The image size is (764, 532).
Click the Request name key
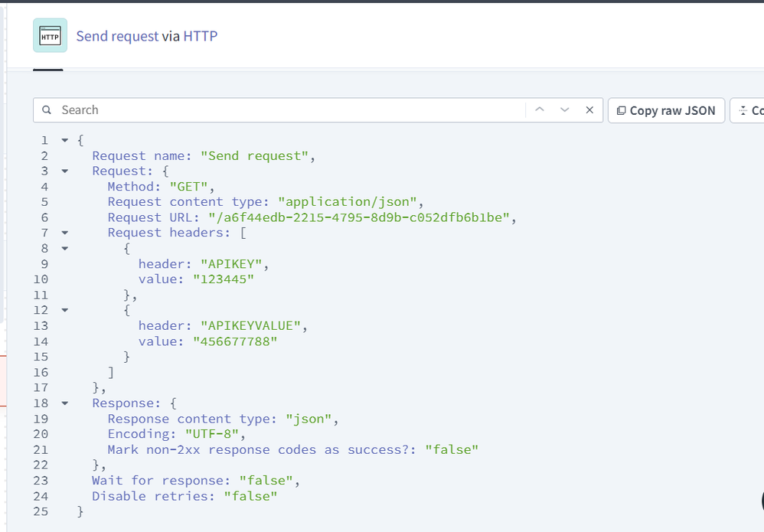[142, 156]
